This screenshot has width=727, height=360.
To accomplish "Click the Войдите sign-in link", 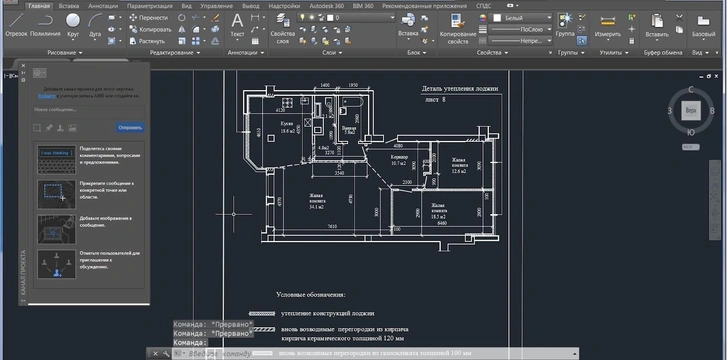I will (x=47, y=96).
